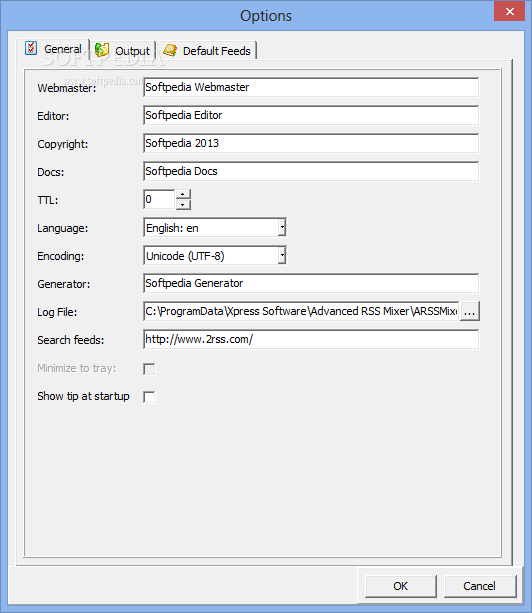Click into the Copyright text field
Screen dimensions: 532x613
click(311, 143)
